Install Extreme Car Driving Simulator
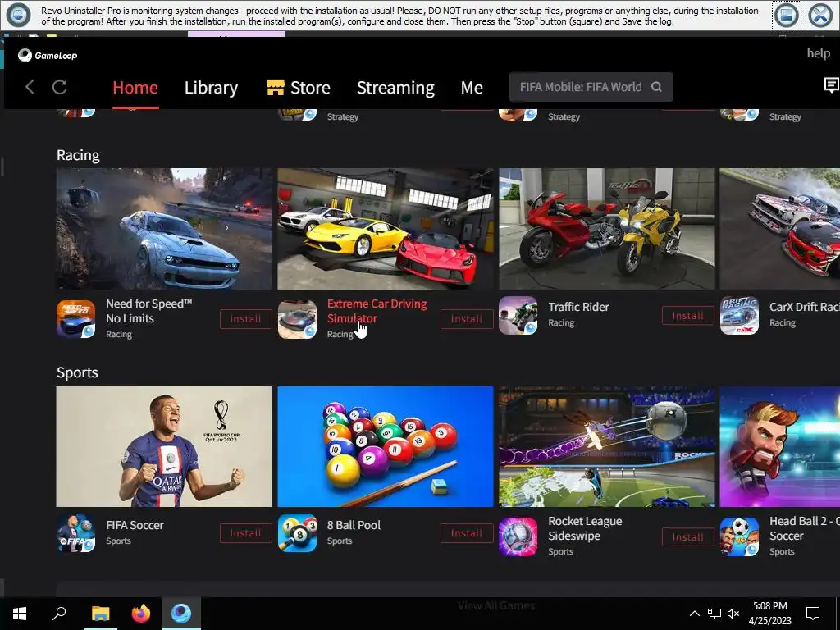 [467, 319]
